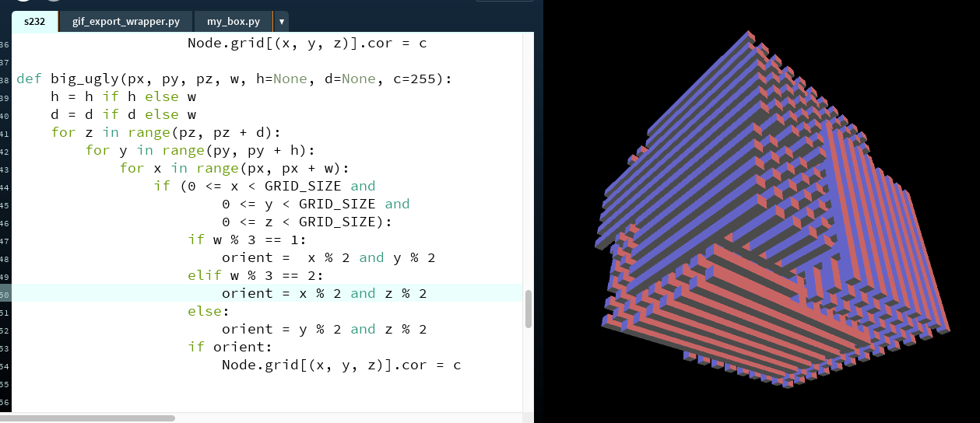Click the highlighted line 'orient = x % 2 and z % 2'
The image size is (980, 423).
324,293
